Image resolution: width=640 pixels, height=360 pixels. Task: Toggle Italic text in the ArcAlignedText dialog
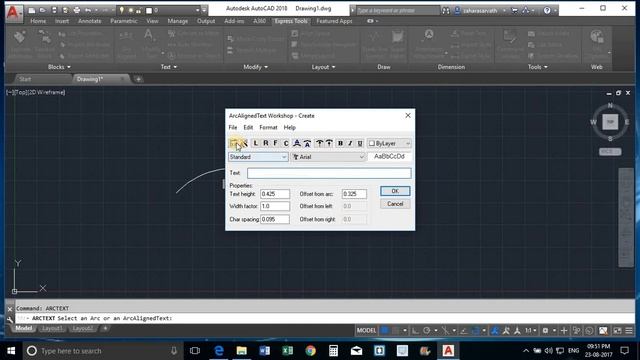point(350,143)
